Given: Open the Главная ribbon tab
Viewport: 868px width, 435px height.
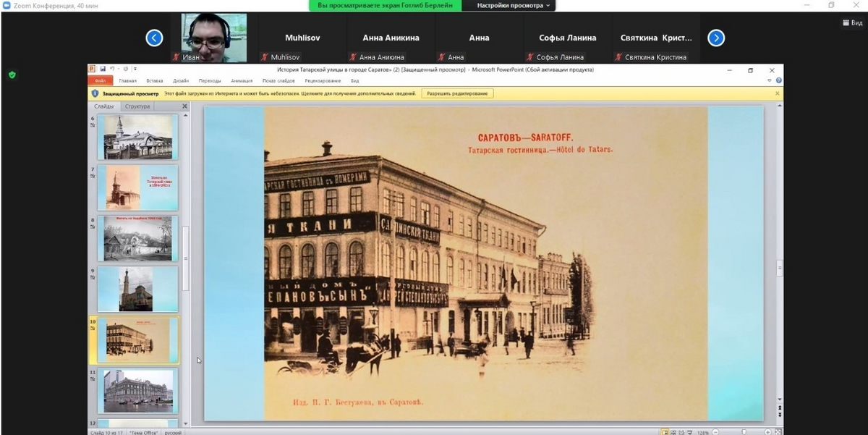Looking at the screenshot, I should tap(128, 81).
